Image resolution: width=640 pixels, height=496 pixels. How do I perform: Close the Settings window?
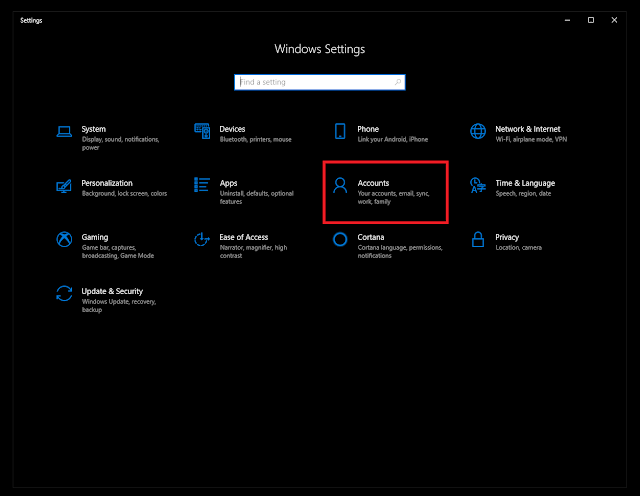click(x=614, y=20)
